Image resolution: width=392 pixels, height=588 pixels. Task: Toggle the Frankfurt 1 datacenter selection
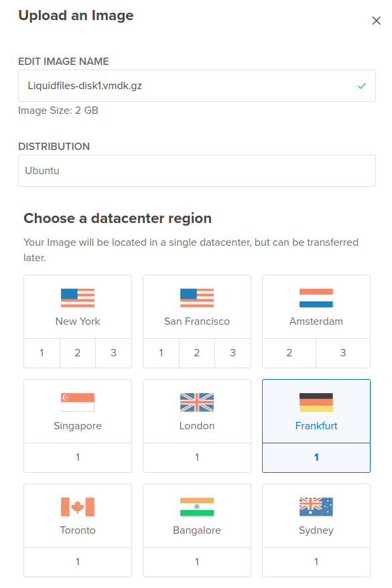(316, 457)
